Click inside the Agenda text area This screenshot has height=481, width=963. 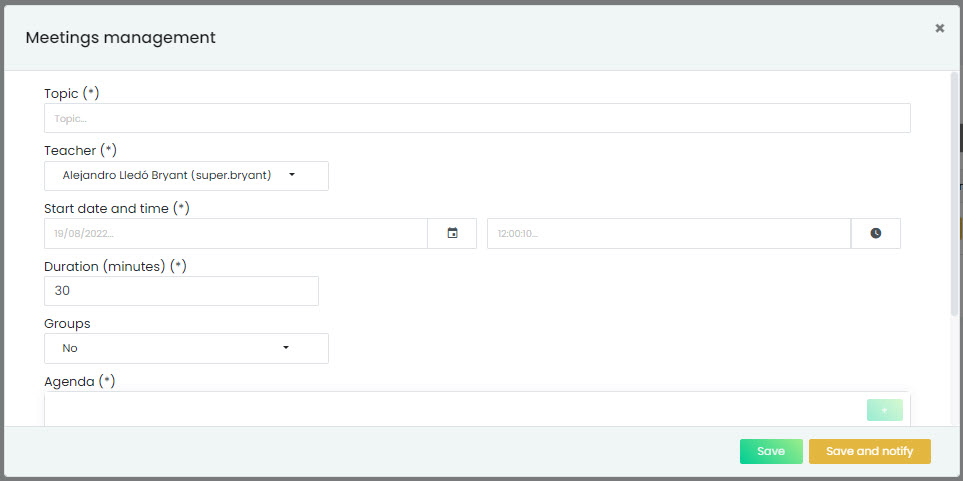click(x=450, y=410)
